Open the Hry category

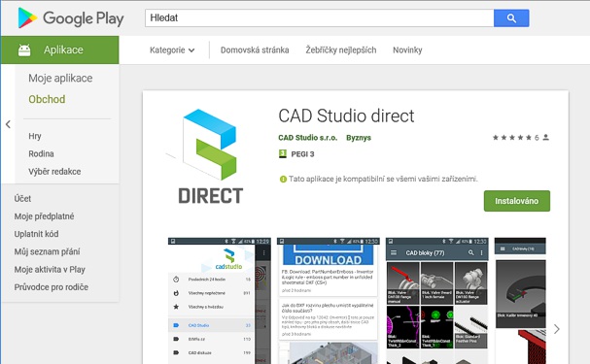(x=35, y=136)
